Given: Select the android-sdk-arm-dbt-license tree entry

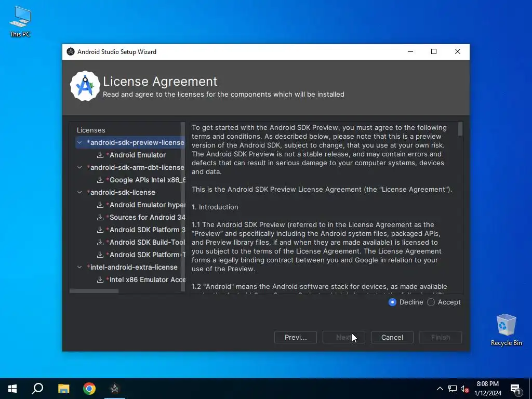Looking at the screenshot, I should click(x=136, y=167).
